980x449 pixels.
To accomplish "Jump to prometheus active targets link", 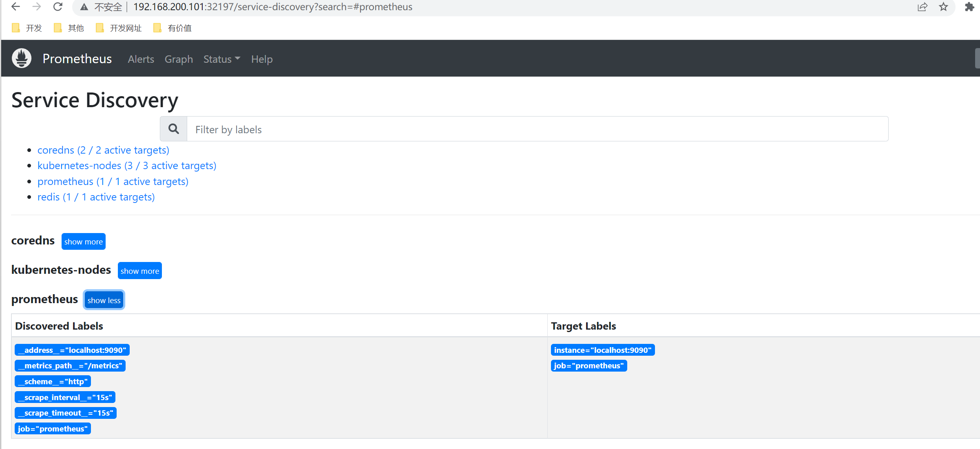I will tap(113, 181).
